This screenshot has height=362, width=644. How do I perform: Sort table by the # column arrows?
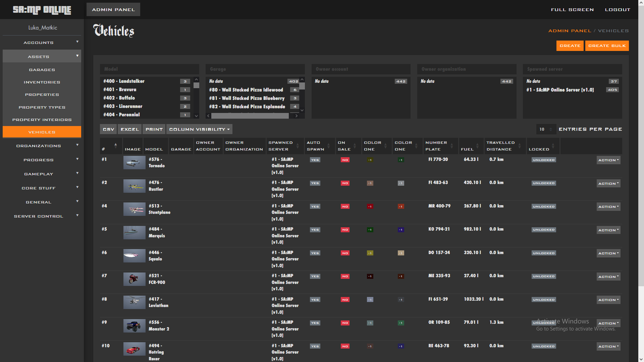point(115,146)
